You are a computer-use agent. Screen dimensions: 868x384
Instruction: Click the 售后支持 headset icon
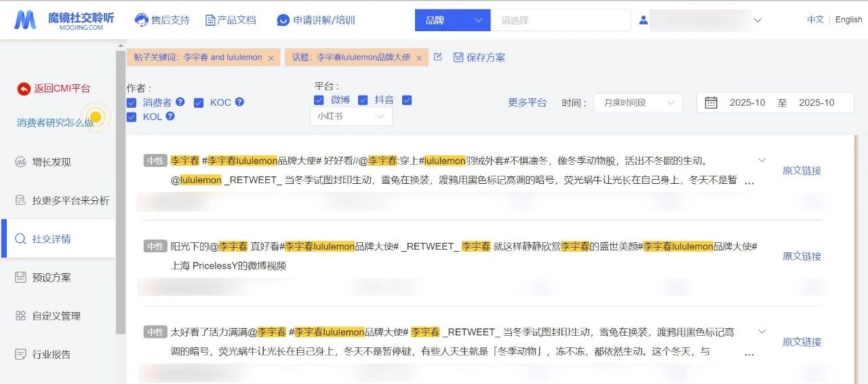(x=142, y=20)
